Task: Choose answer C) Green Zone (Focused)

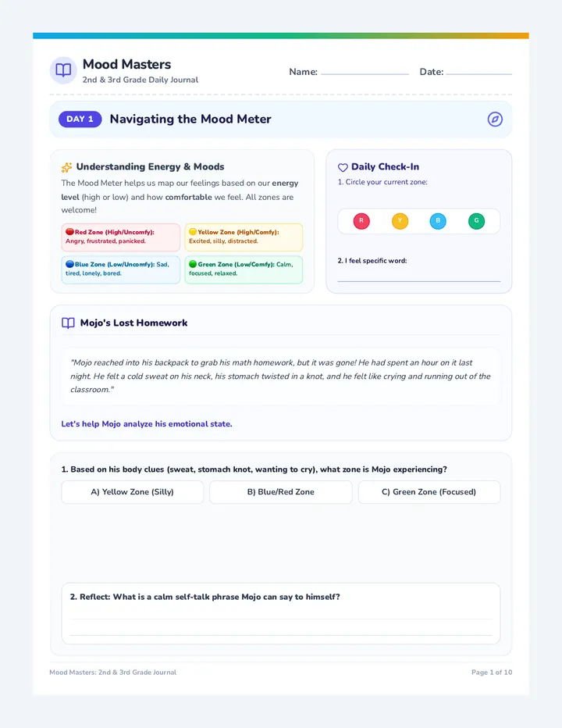Action: pos(429,492)
